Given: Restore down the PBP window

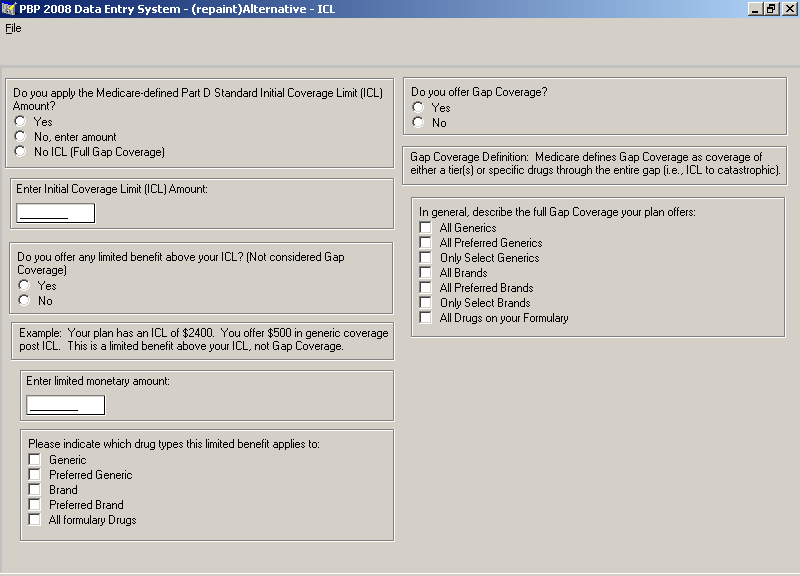Looking at the screenshot, I should (x=771, y=9).
